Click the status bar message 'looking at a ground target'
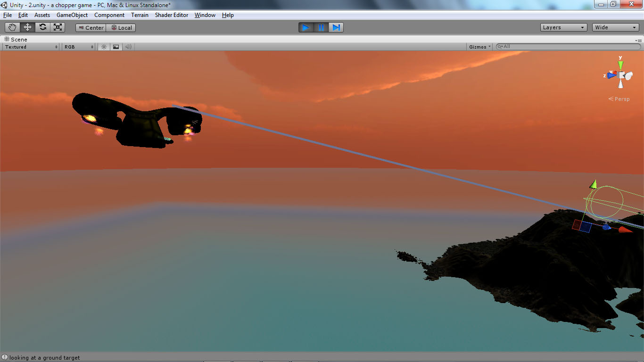This screenshot has width=644, height=362. click(x=45, y=358)
